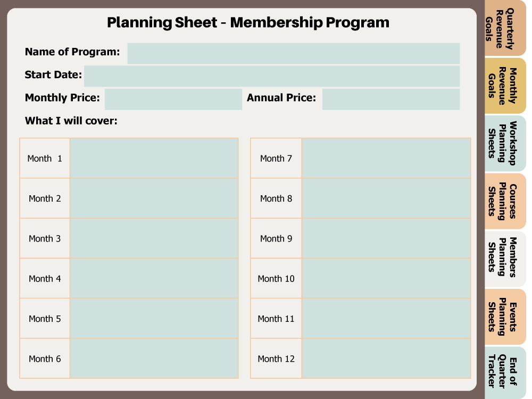Click the Month 1 content box
The height and width of the screenshot is (399, 532).
(154, 158)
